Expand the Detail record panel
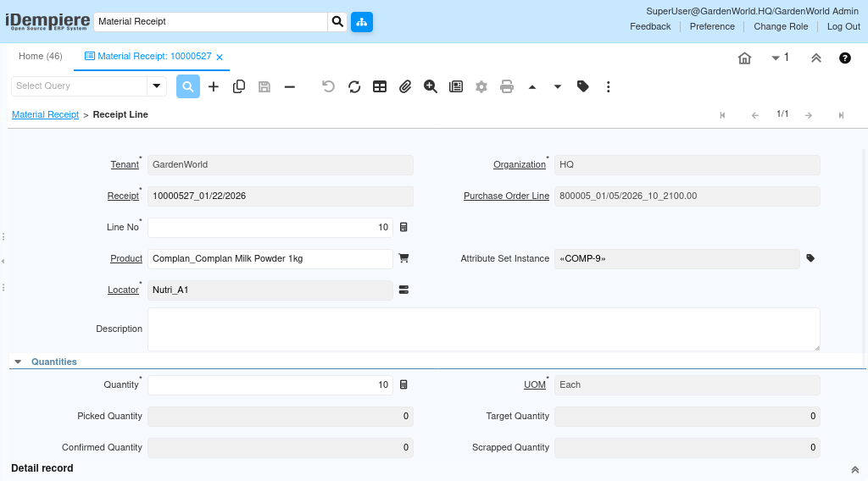868x481 pixels. coord(854,469)
